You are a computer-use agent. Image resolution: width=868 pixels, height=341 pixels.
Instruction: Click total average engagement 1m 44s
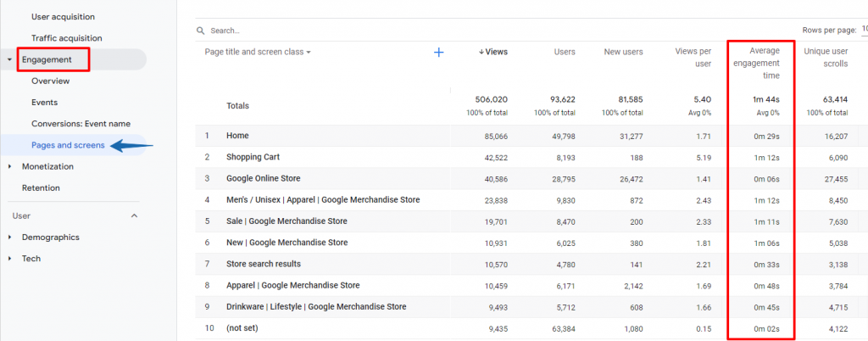pyautogui.click(x=766, y=100)
